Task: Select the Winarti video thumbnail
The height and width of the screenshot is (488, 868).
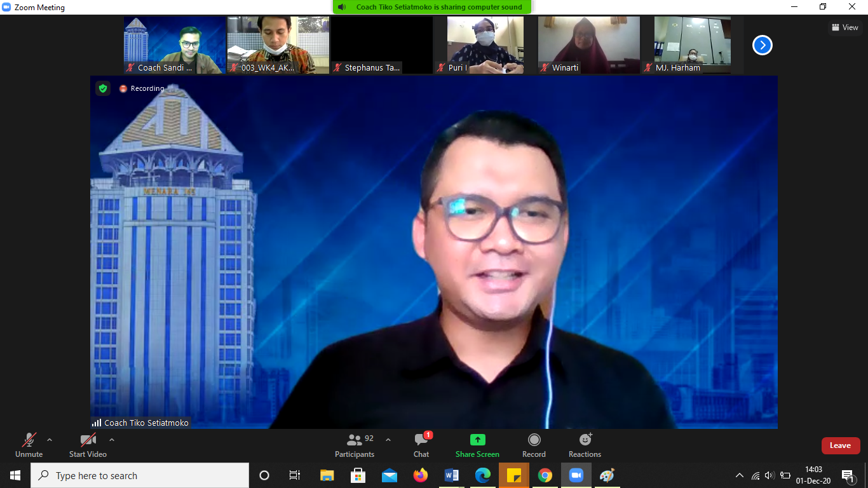Action: (589, 44)
